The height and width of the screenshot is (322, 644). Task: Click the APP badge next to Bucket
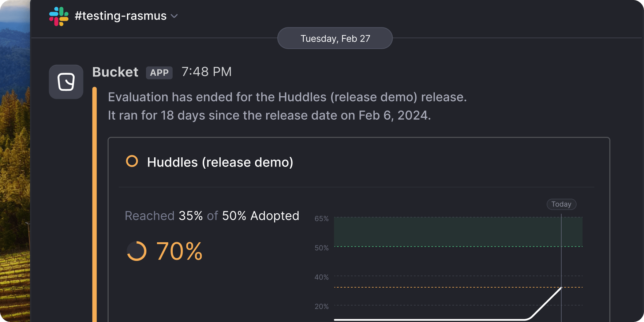[x=159, y=72]
